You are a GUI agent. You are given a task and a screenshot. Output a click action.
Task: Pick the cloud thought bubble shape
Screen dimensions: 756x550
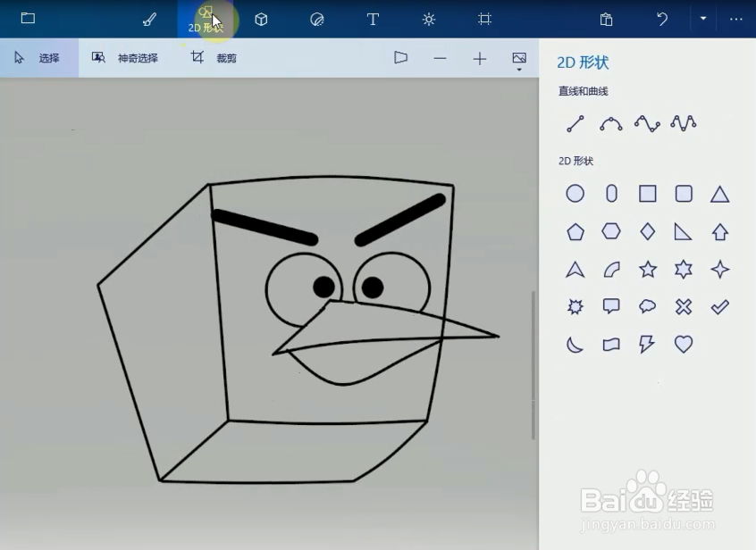point(647,306)
